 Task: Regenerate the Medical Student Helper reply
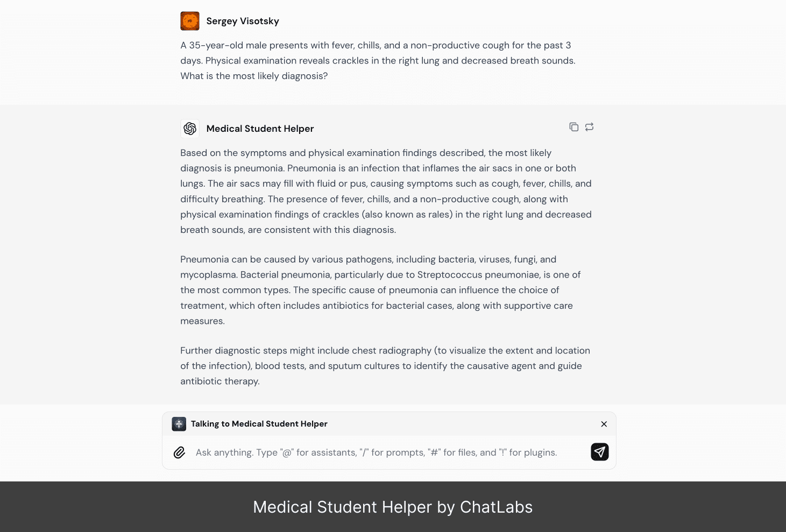click(589, 126)
